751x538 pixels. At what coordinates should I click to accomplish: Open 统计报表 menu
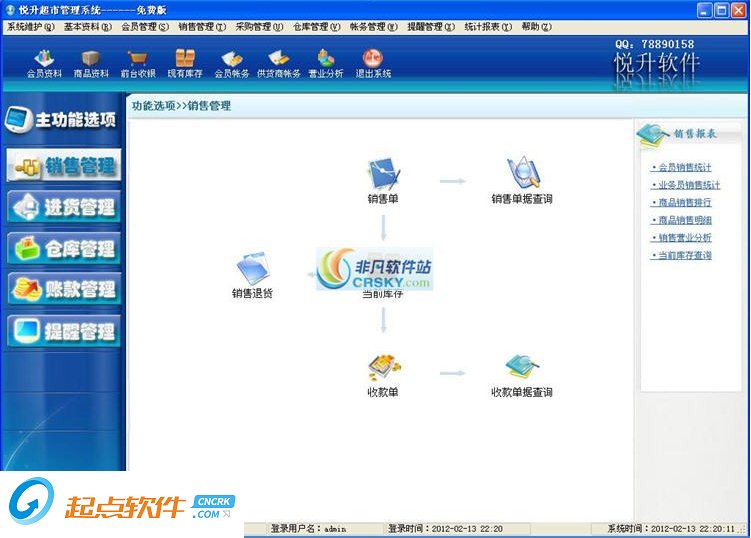488,27
